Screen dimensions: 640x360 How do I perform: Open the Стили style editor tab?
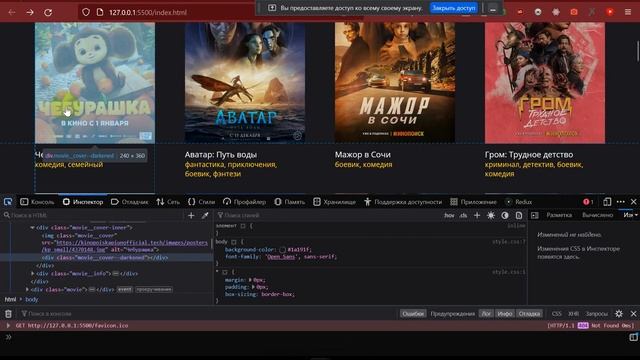click(x=201, y=202)
